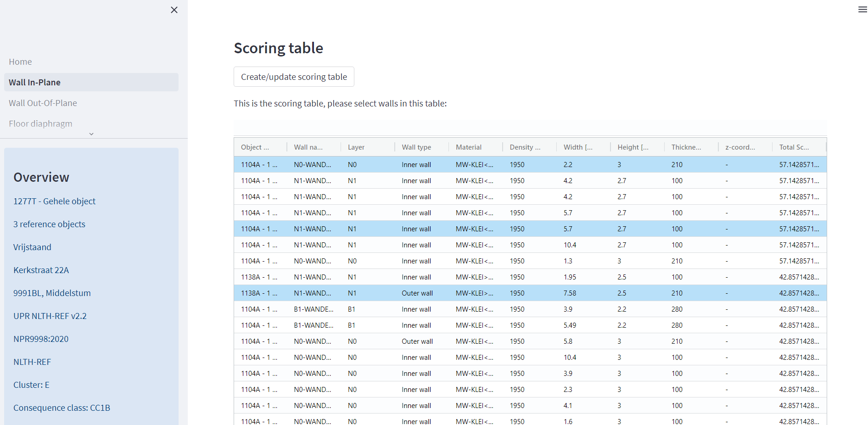Select the row with width 2.2
The height and width of the screenshot is (425, 868).
[530, 164]
